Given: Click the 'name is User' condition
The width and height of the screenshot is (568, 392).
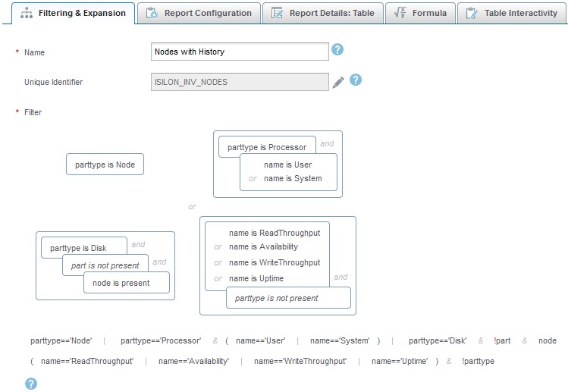Looking at the screenshot, I should pyautogui.click(x=287, y=165).
